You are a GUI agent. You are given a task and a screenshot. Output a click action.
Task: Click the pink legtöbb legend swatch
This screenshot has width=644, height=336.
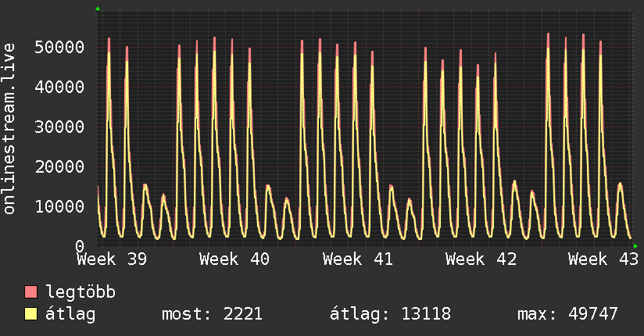coord(30,291)
